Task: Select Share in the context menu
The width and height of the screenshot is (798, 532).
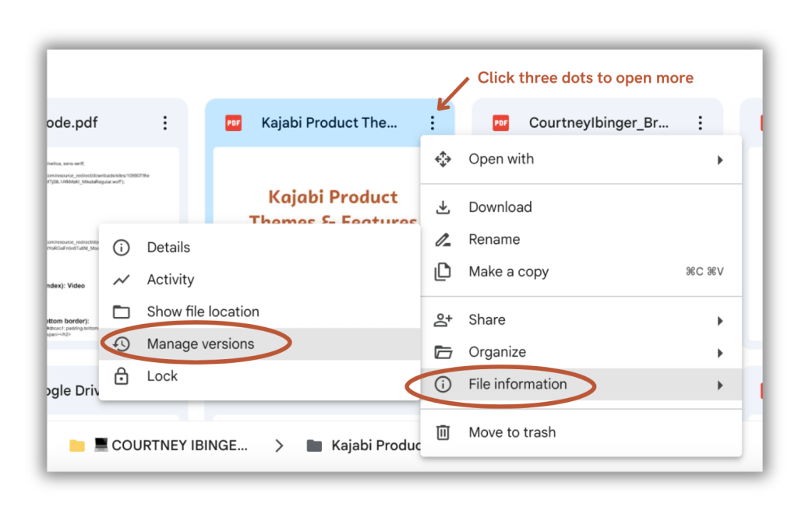Action: pyautogui.click(x=581, y=320)
